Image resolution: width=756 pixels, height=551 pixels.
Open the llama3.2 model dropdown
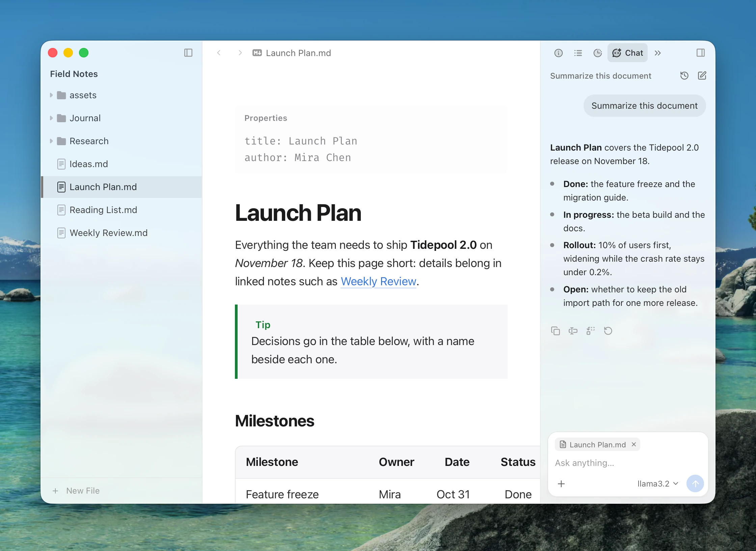(x=657, y=484)
